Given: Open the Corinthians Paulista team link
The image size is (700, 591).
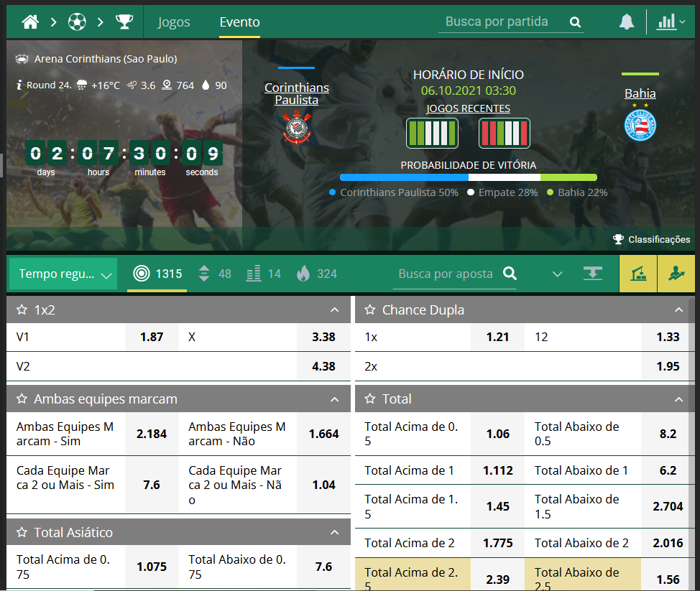Looking at the screenshot, I should 297,93.
